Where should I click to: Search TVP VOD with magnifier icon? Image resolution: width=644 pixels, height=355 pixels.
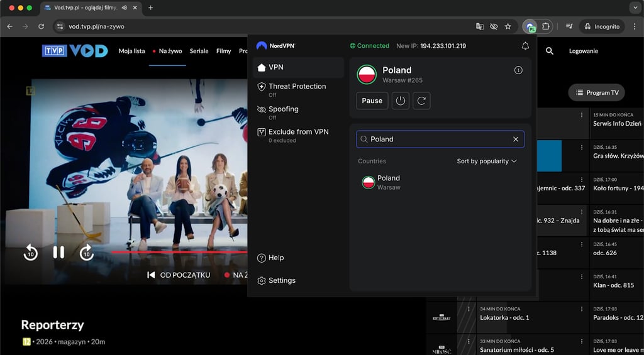pyautogui.click(x=550, y=52)
